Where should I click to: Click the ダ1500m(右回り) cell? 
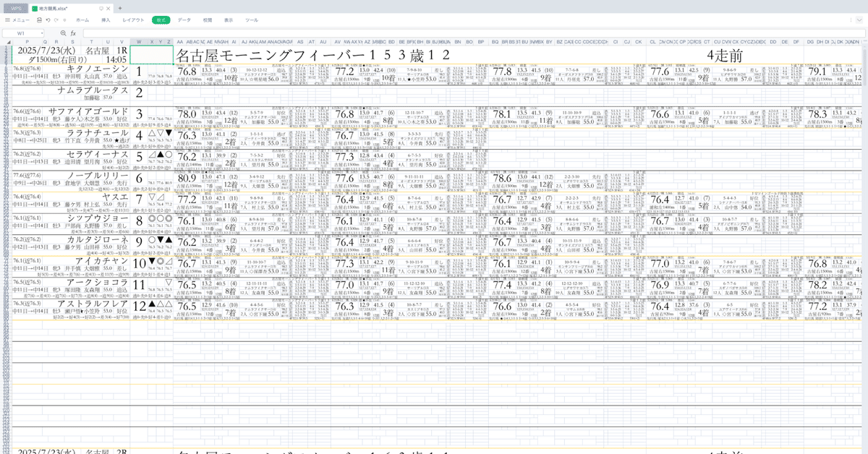click(56, 60)
